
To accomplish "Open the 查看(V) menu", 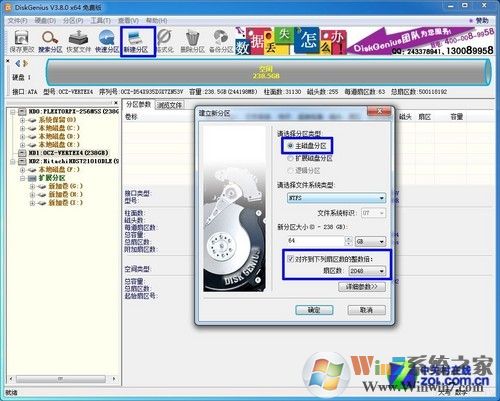I will pos(128,21).
